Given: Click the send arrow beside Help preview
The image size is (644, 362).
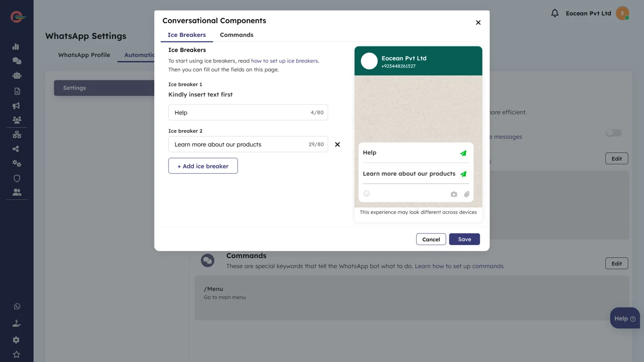Looking at the screenshot, I should pyautogui.click(x=463, y=153).
